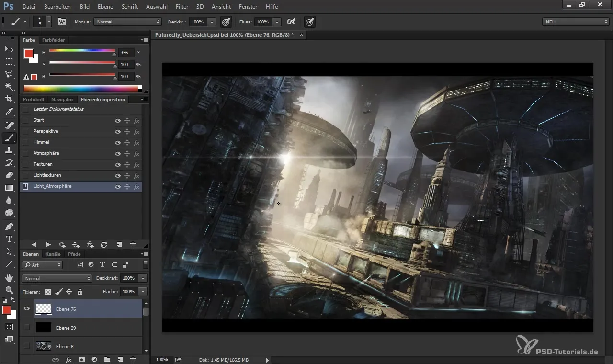
Task: Select the Sponge tool
Action: (9, 213)
